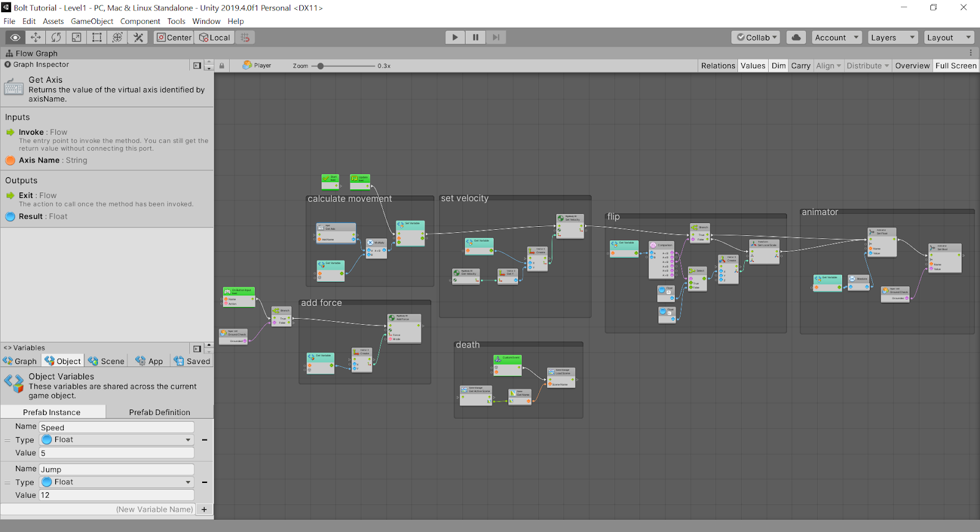Click the grid snapping icon
Screen dimensions: 980x532
click(245, 37)
